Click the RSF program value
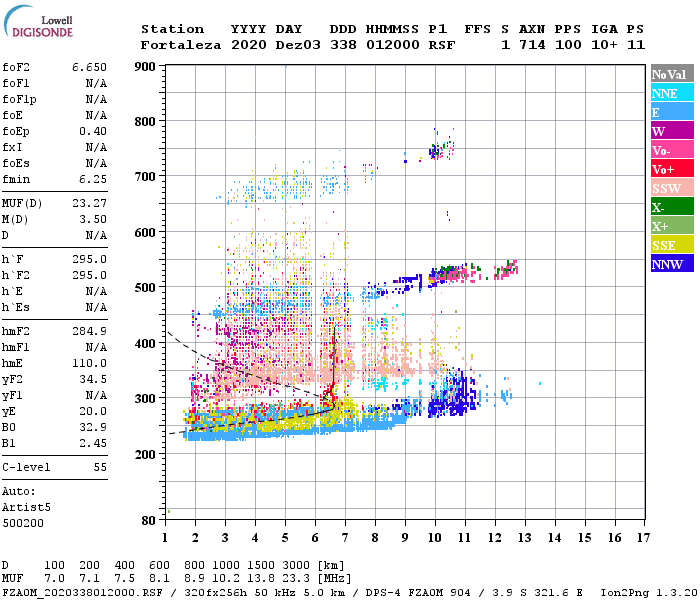The height and width of the screenshot is (600, 700). tap(442, 45)
